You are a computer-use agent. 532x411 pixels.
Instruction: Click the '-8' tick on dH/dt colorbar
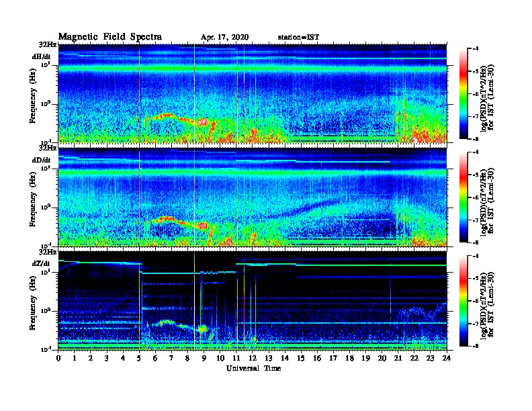pyautogui.click(x=476, y=139)
